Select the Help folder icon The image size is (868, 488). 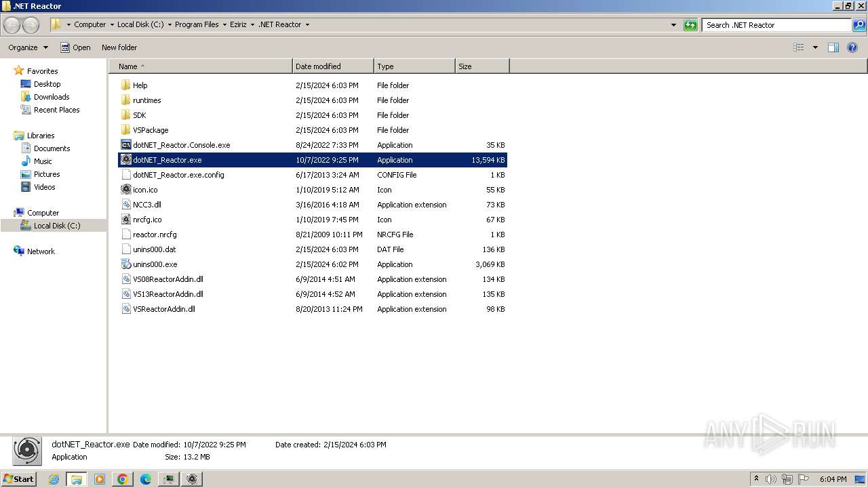126,85
